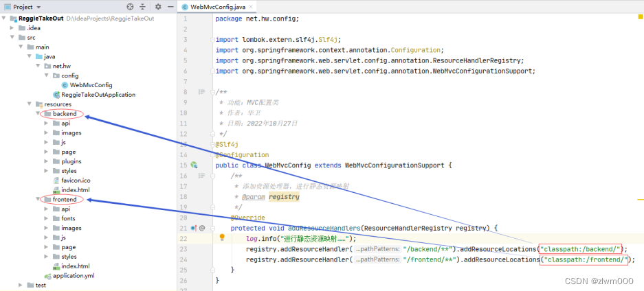This screenshot has height=291, width=644.
Task: Click the "classpath:/backend/" string on line 23
Action: [x=581, y=248]
